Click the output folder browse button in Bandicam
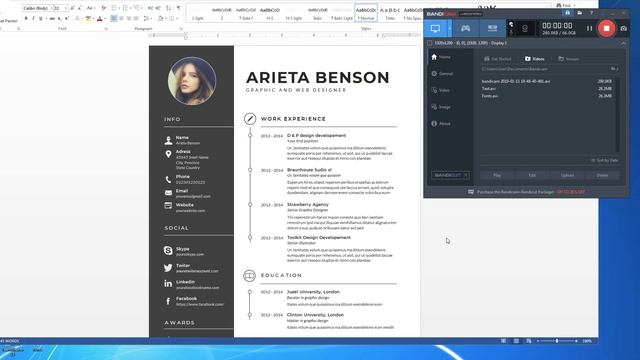640x360 pixels. (613, 69)
